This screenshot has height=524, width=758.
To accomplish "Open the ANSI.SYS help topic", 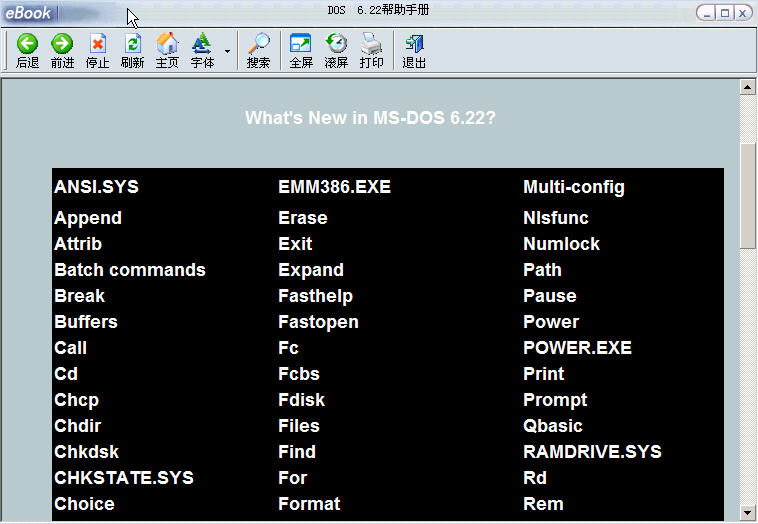I will coord(96,187).
